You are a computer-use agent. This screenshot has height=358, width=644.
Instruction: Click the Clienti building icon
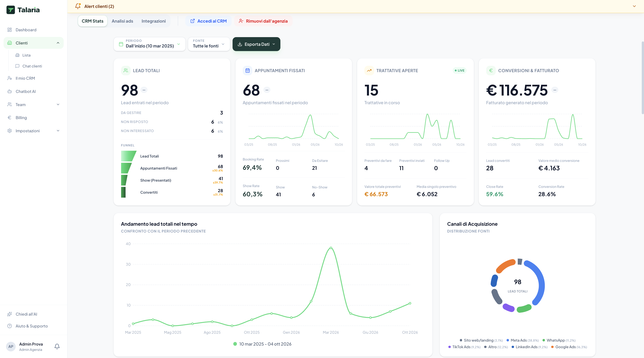click(x=9, y=43)
